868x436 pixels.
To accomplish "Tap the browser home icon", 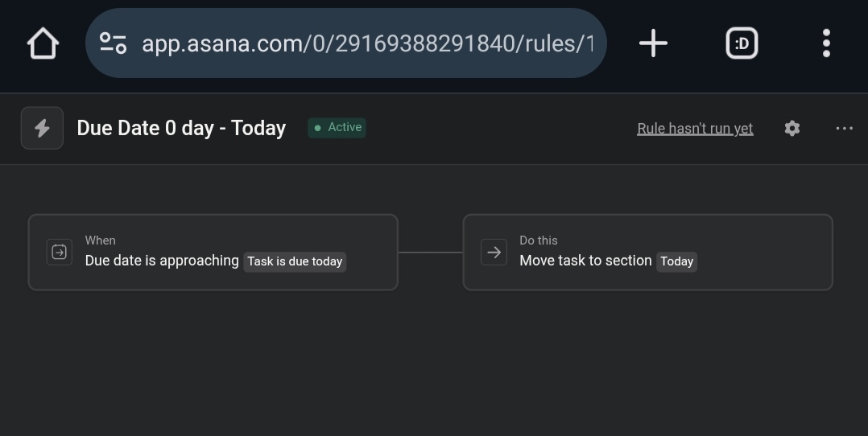I will click(43, 43).
